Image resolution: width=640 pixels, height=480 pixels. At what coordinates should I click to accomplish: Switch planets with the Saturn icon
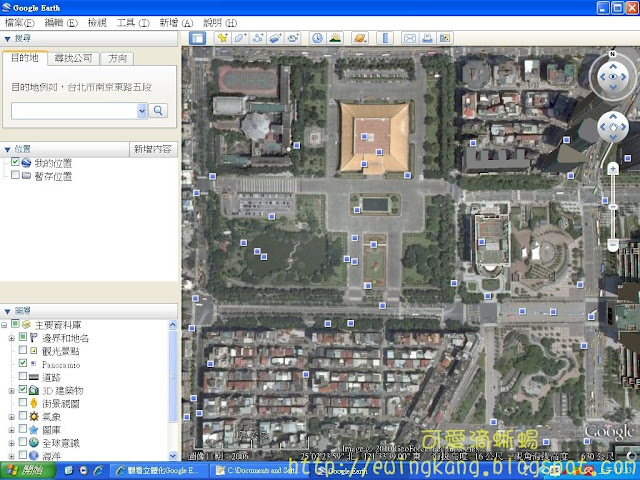[360, 38]
